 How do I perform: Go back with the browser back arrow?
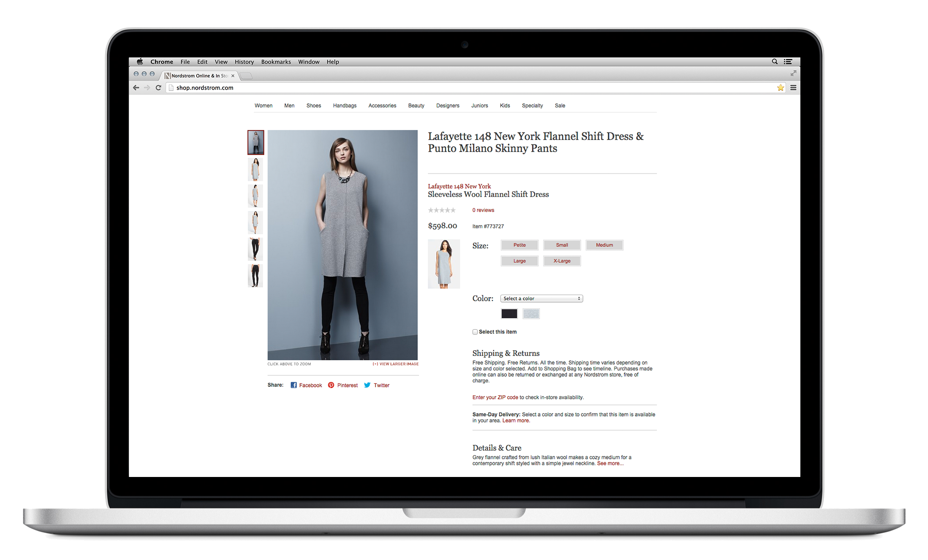[x=136, y=87]
